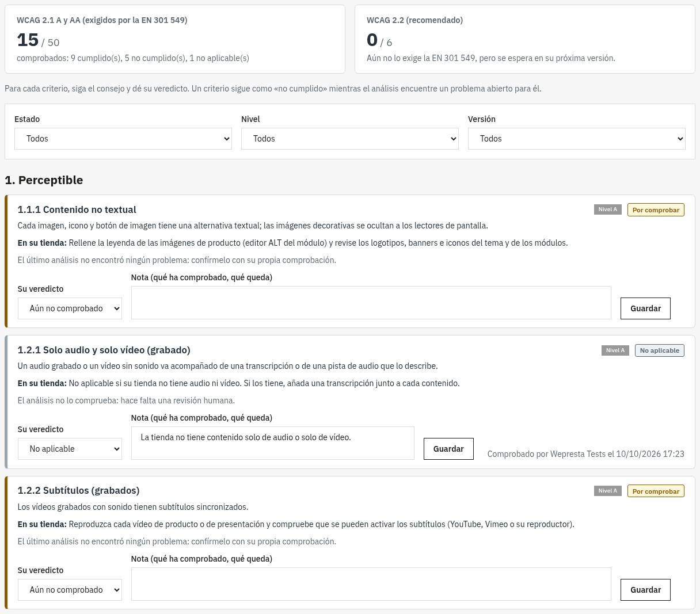The image size is (700, 614).
Task: Click the description 'Los vídeos grabados con sonido'
Action: point(133,507)
